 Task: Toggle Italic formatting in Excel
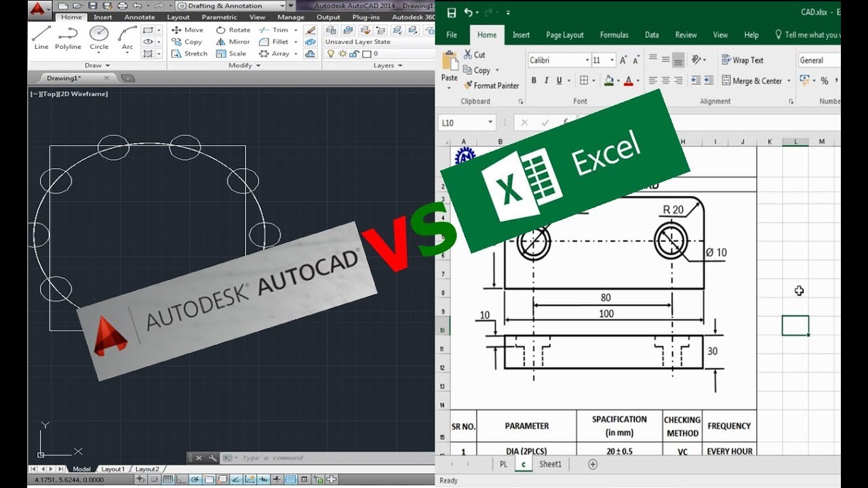click(547, 81)
